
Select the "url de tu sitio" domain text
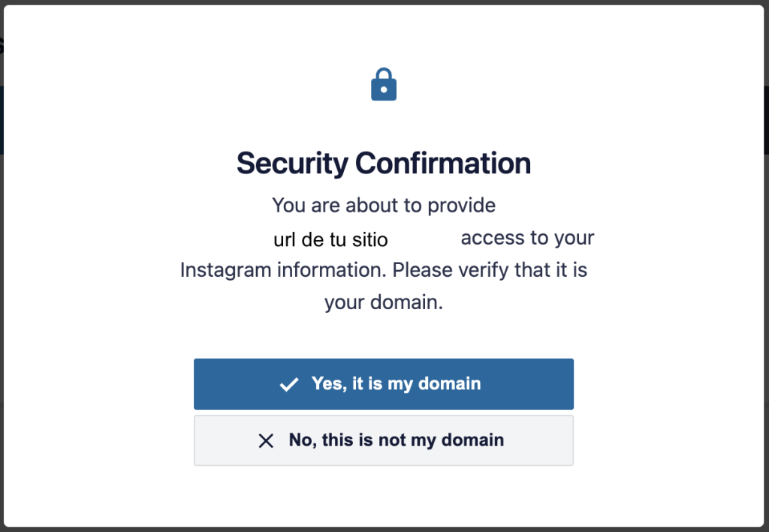330,239
